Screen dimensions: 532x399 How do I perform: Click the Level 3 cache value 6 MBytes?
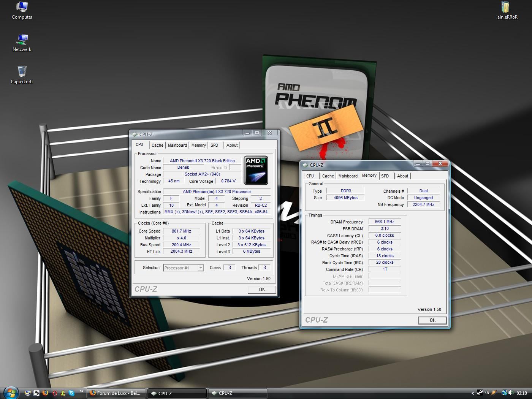tap(252, 251)
